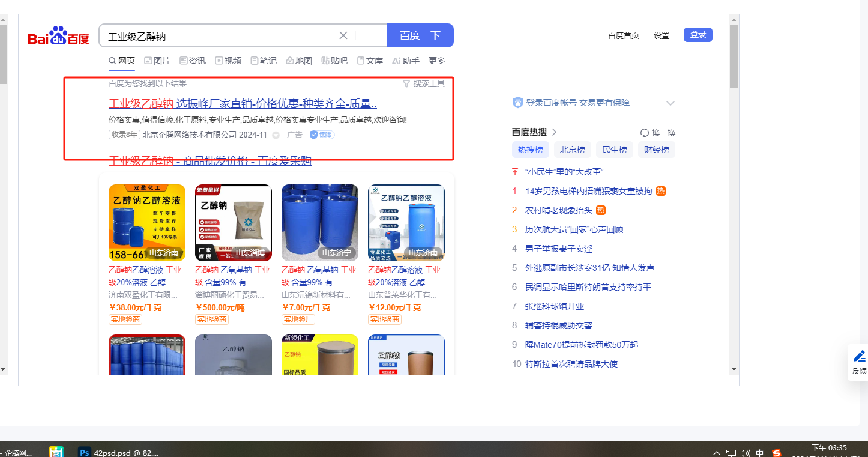Open the Ai 助手 tab
868x457 pixels.
[x=406, y=61]
